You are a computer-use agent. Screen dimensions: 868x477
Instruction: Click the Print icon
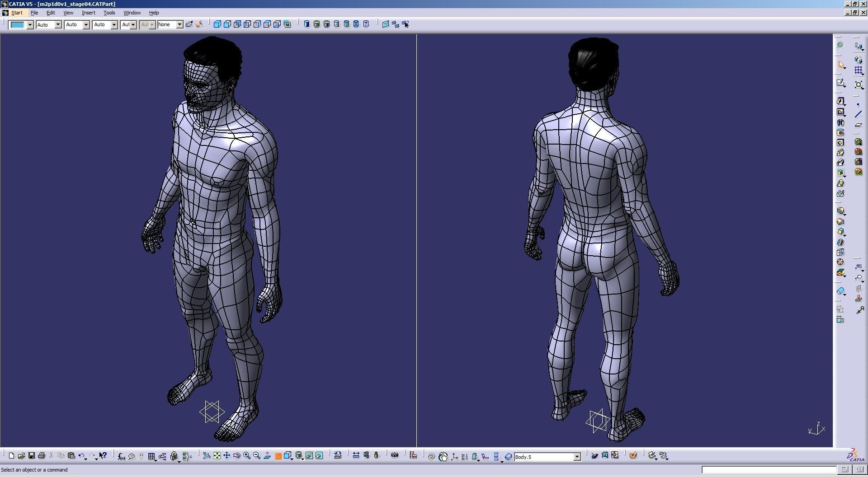pos(42,456)
